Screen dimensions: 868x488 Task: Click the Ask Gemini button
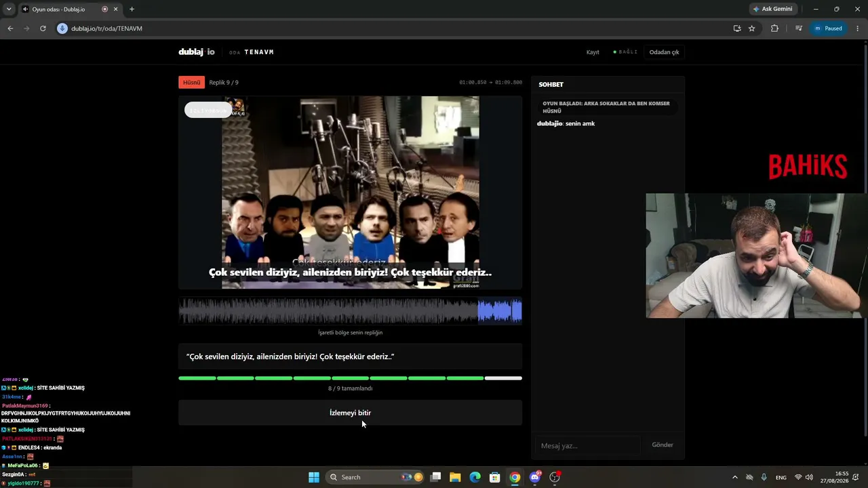[772, 9]
